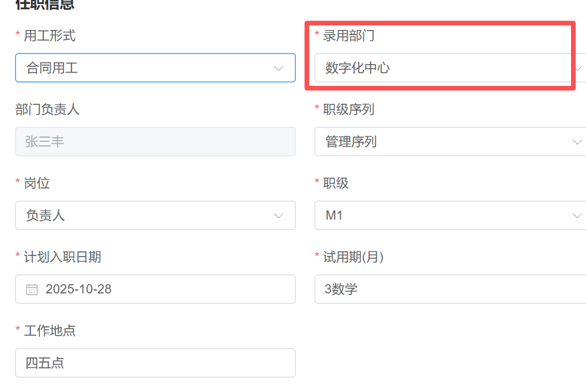The image size is (586, 392).
Task: Expand the 管理序列 combo box
Action: 438,142
